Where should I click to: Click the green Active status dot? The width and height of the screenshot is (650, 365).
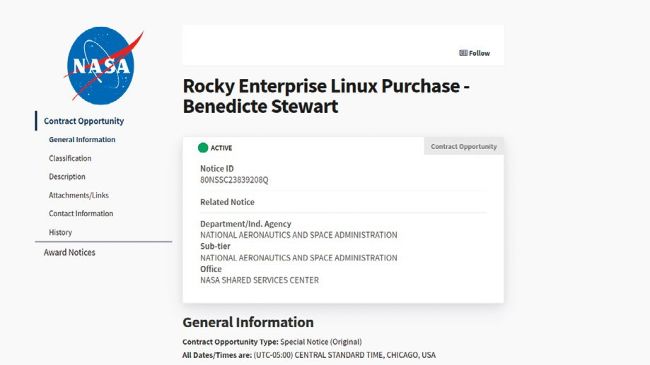pos(203,148)
